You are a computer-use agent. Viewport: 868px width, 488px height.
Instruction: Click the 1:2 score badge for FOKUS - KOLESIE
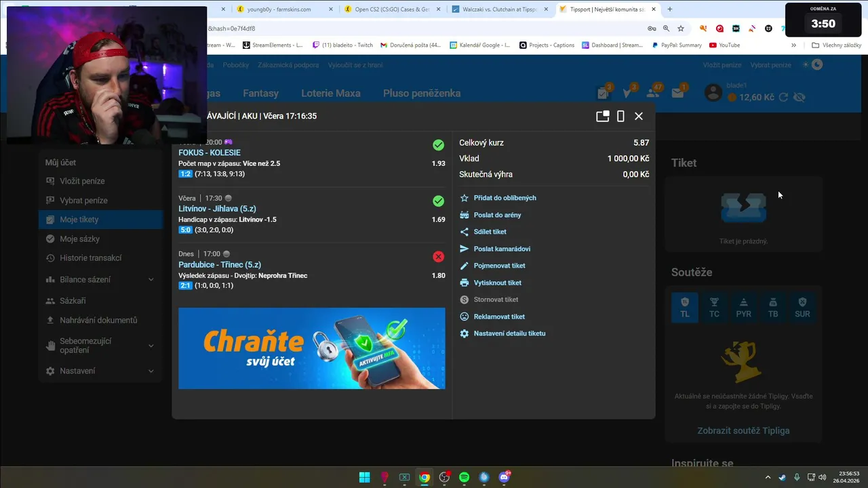(185, 174)
